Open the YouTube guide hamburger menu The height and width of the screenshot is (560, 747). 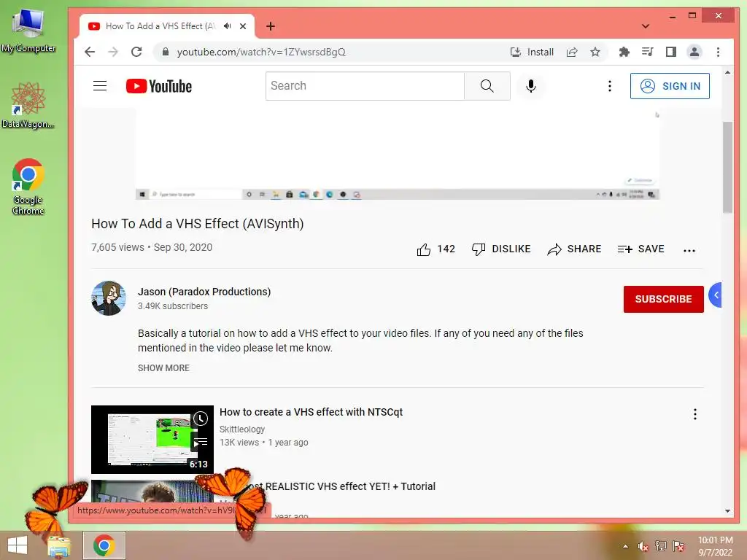[x=99, y=86]
